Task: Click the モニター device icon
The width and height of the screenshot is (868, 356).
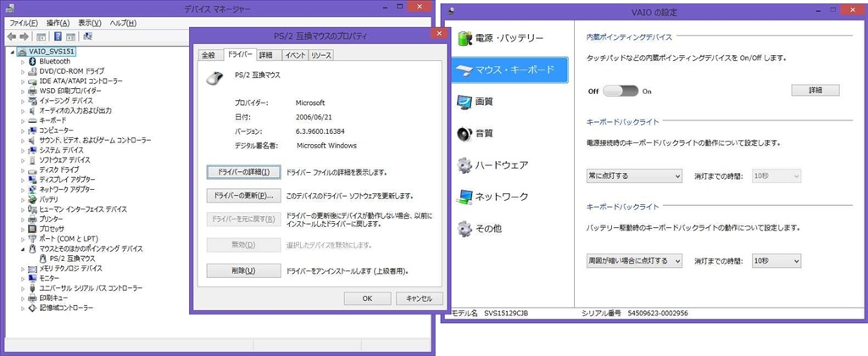Action: [33, 278]
